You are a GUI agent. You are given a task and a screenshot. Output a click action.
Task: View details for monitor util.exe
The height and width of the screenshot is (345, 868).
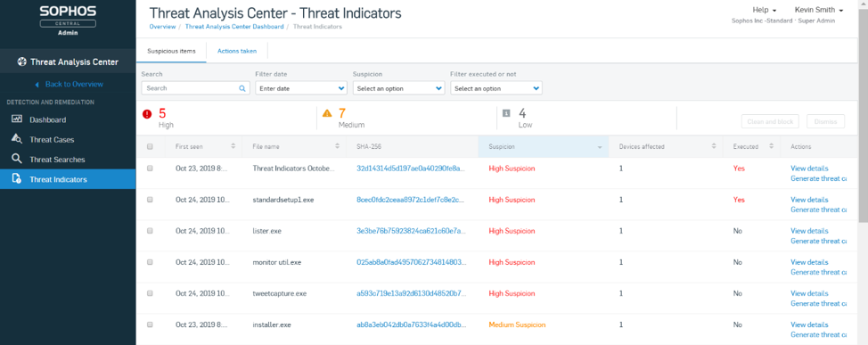click(809, 262)
